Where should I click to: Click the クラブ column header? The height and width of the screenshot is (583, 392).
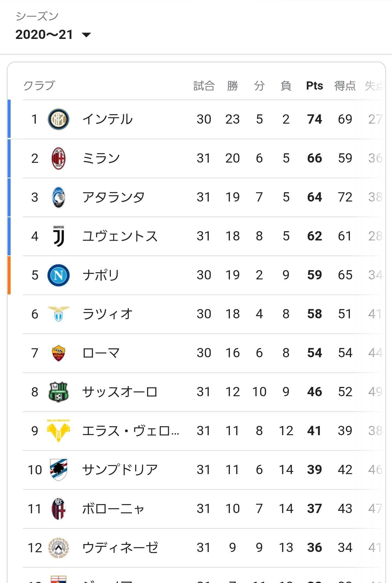(x=39, y=86)
